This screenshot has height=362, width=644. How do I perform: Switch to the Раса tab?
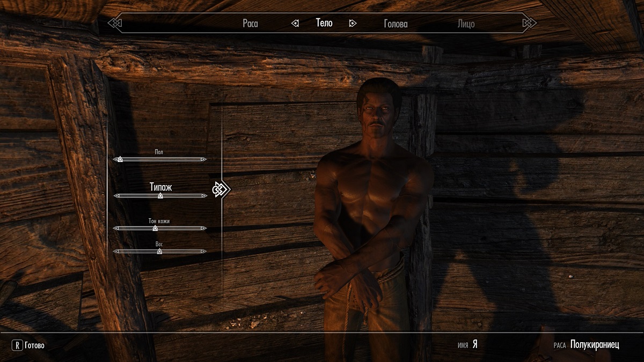250,24
